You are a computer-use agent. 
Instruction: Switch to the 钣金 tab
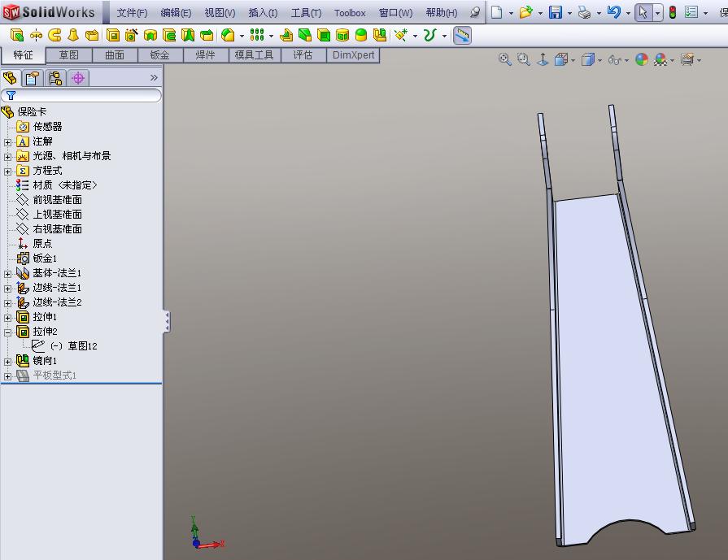coord(159,55)
